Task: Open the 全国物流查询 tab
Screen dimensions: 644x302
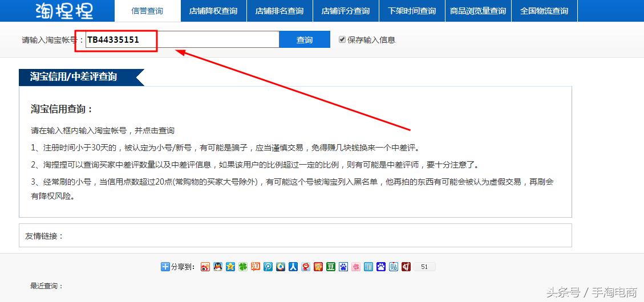Action: click(544, 11)
